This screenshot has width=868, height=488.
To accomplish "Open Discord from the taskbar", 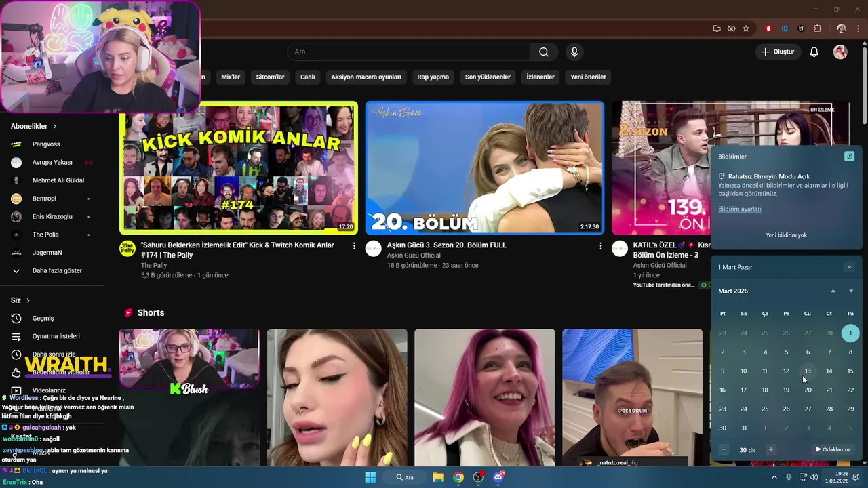I will tap(498, 477).
